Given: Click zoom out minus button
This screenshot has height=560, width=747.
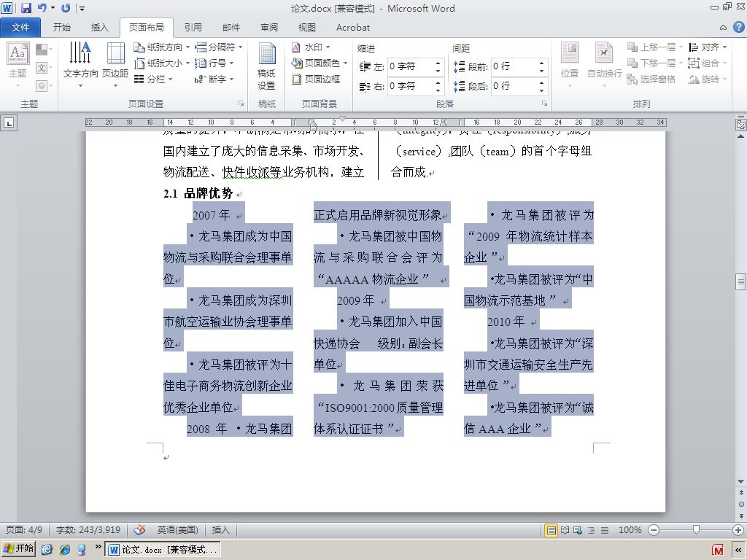Looking at the screenshot, I should click(654, 530).
